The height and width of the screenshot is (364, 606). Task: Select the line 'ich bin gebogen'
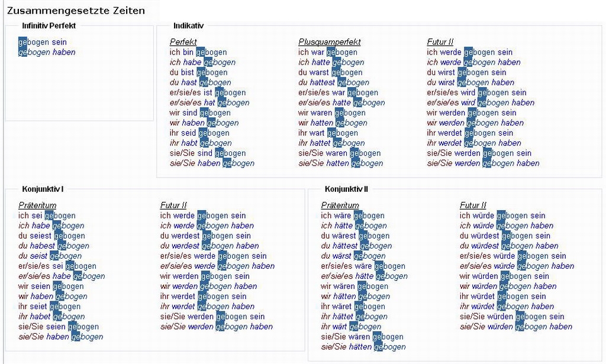[198, 52]
